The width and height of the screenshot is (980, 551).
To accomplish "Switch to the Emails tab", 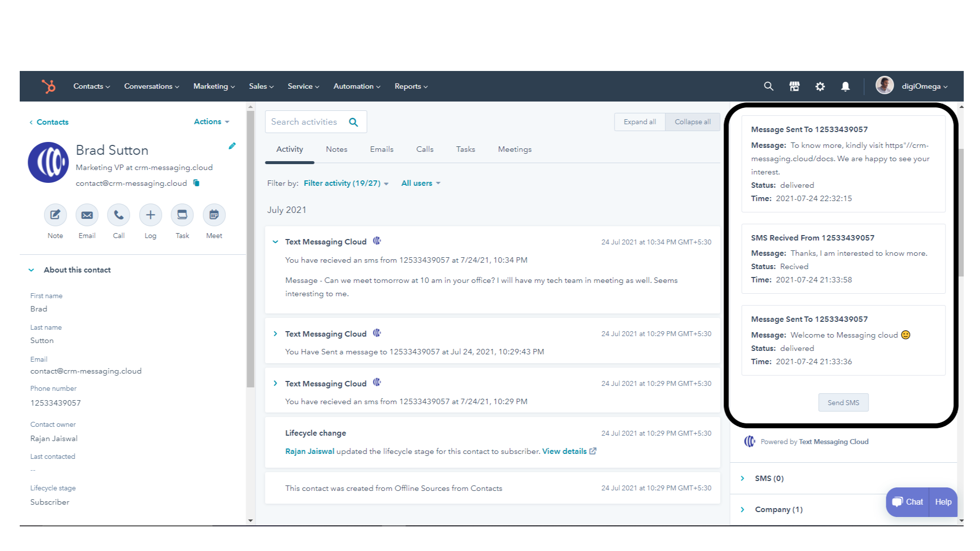I will point(382,149).
